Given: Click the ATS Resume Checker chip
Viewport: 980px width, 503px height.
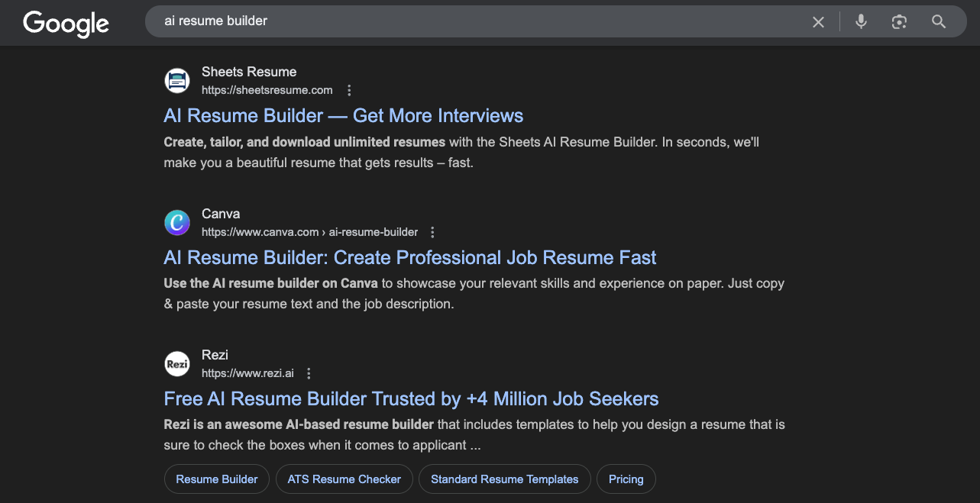Looking at the screenshot, I should (344, 479).
